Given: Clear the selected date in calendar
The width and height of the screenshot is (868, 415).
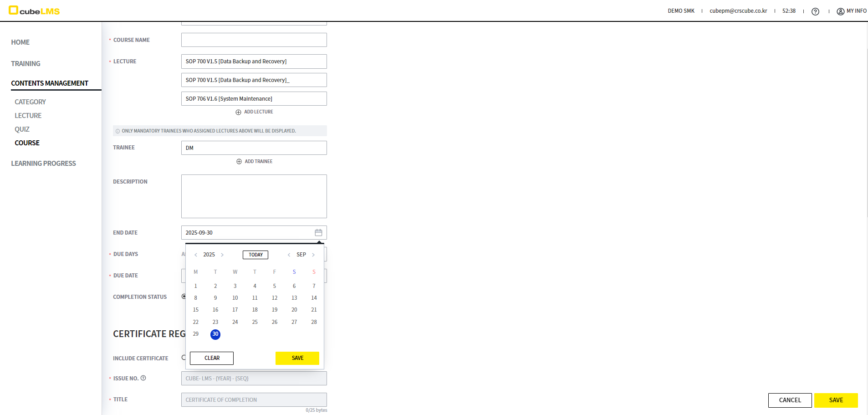Looking at the screenshot, I should [x=212, y=358].
